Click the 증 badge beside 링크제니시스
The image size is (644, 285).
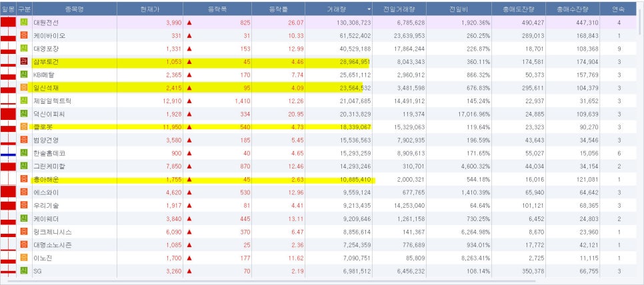coord(24,231)
